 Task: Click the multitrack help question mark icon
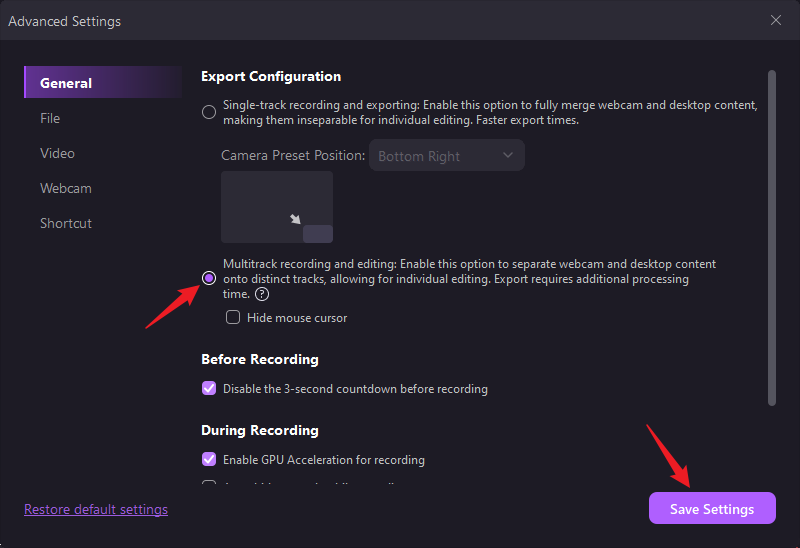pos(262,294)
